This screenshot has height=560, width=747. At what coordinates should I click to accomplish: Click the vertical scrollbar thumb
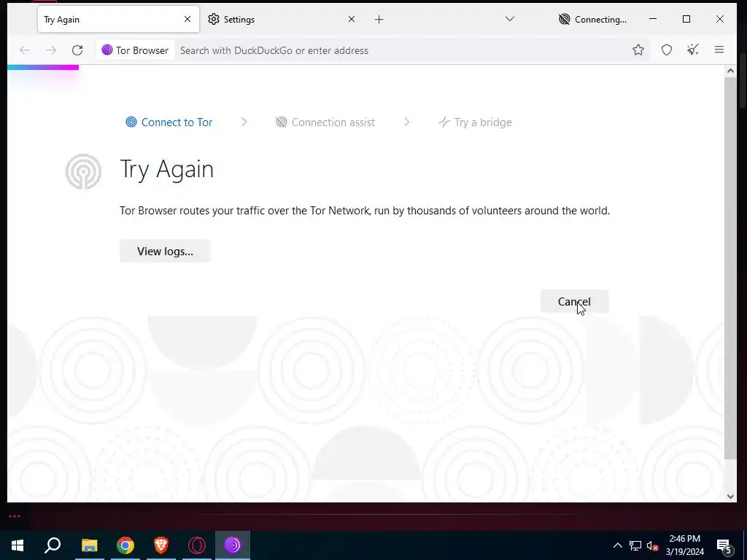point(729,268)
